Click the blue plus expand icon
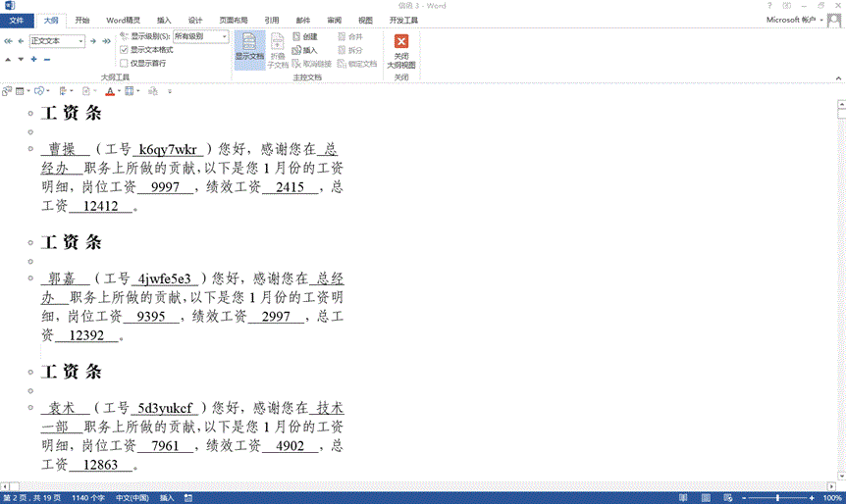 (33, 59)
